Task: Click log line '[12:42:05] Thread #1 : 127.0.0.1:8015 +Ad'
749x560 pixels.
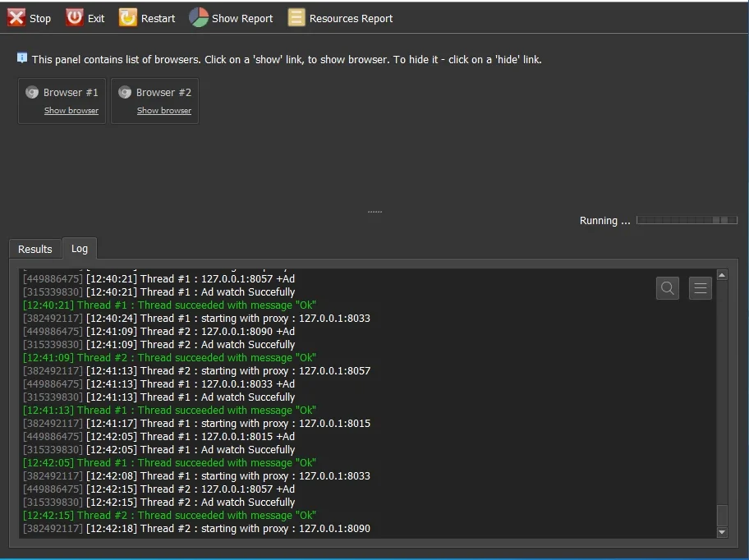Action: pos(159,436)
